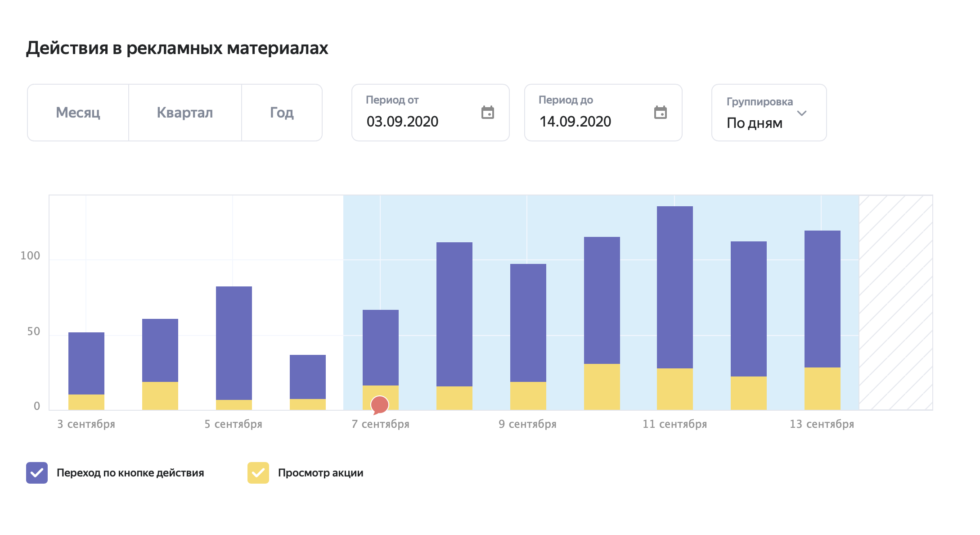This screenshot has height=535, width=980.
Task: Click yellow bar segment for 13 сентября
Action: [822, 388]
